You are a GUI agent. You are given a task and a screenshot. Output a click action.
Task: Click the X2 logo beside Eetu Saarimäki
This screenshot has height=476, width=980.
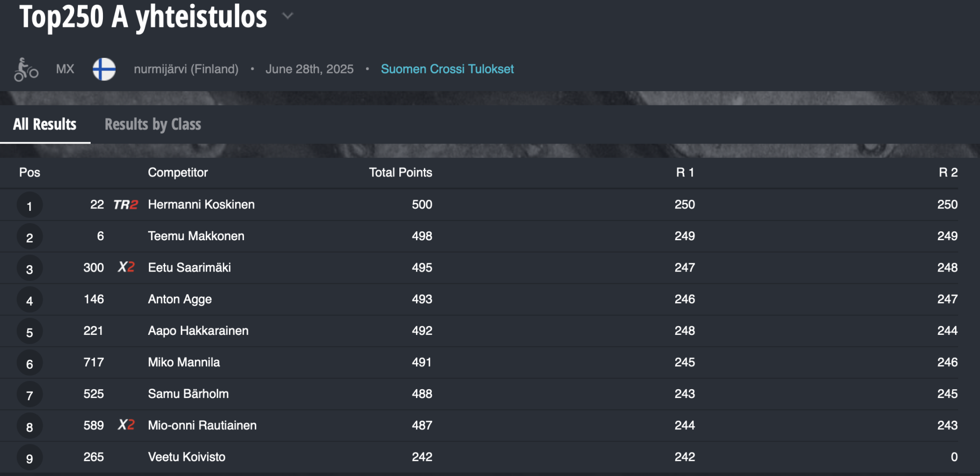[126, 267]
